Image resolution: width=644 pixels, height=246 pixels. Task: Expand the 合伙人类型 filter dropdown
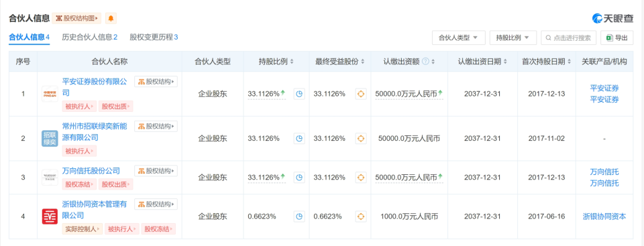click(x=458, y=38)
